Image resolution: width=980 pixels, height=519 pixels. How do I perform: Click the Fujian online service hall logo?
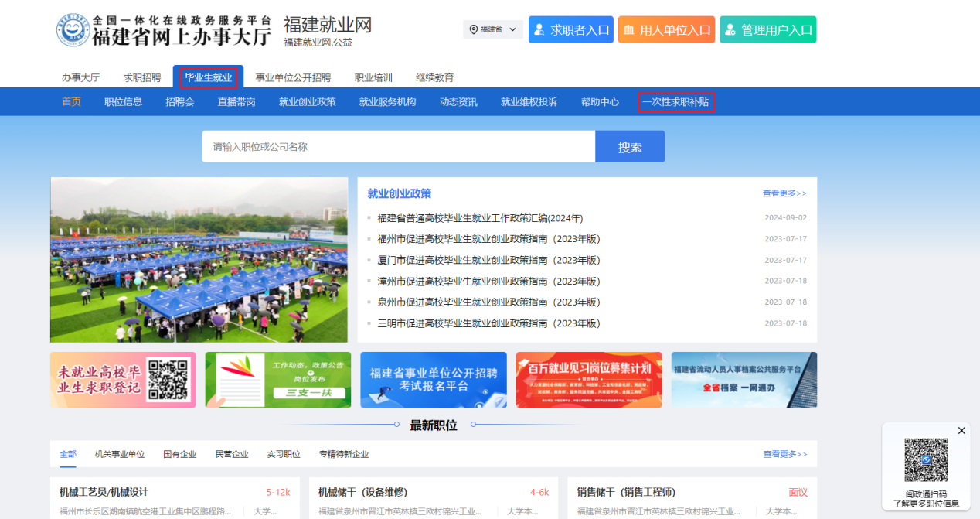click(73, 30)
